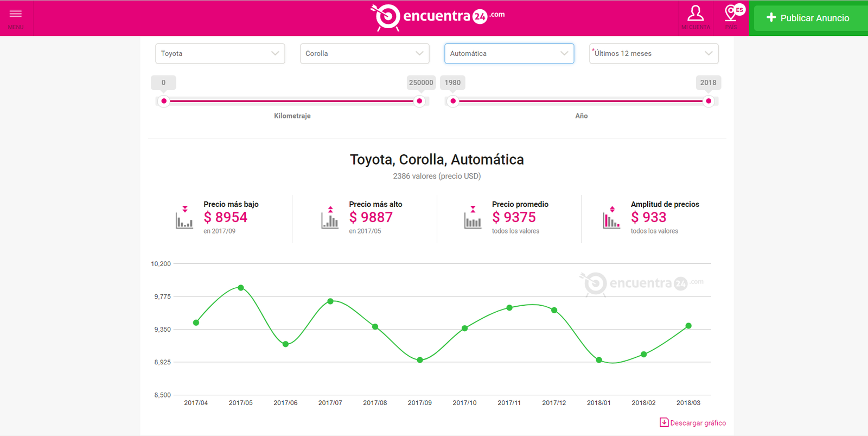Click the 2018 year value label

coord(708,83)
